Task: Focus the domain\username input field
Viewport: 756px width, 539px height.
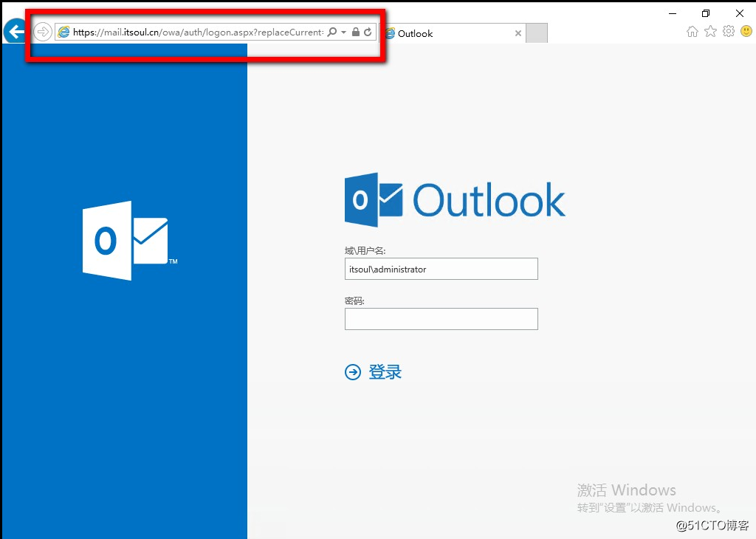Action: (441, 269)
